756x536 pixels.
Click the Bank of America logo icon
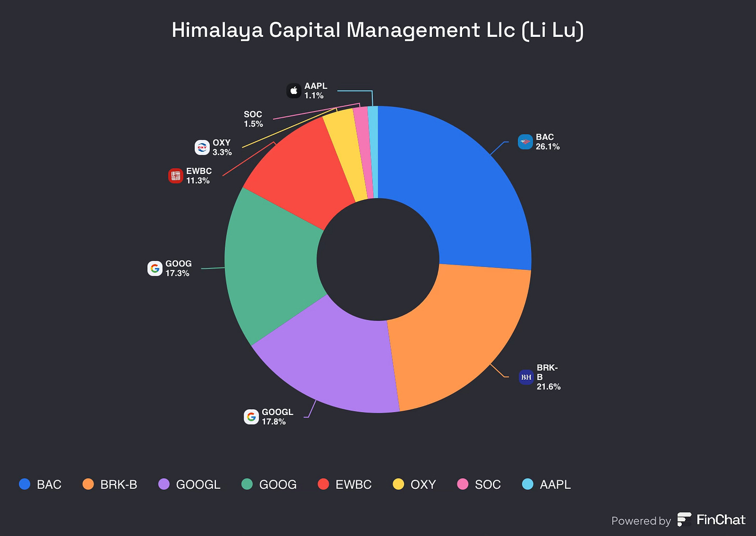click(x=525, y=142)
